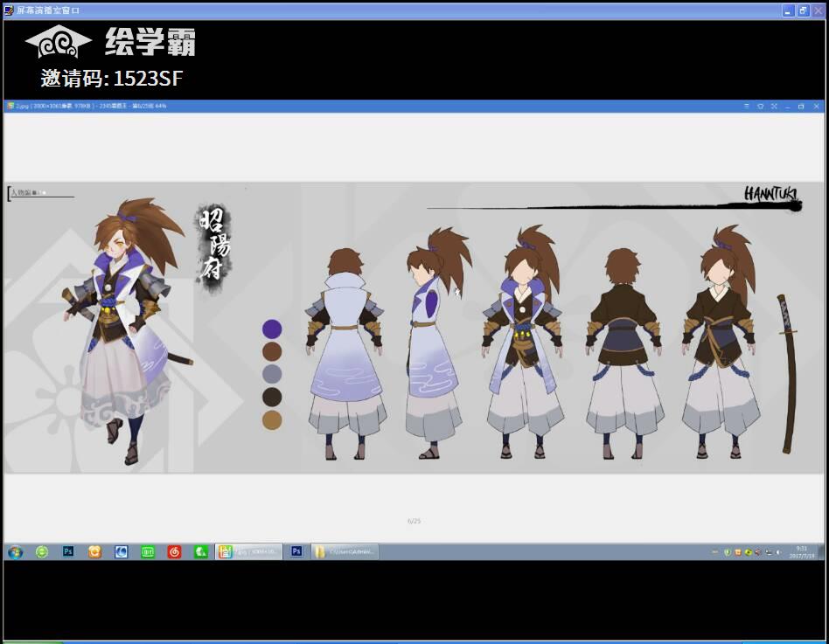Show hidden tray icons arrow

(x=714, y=552)
